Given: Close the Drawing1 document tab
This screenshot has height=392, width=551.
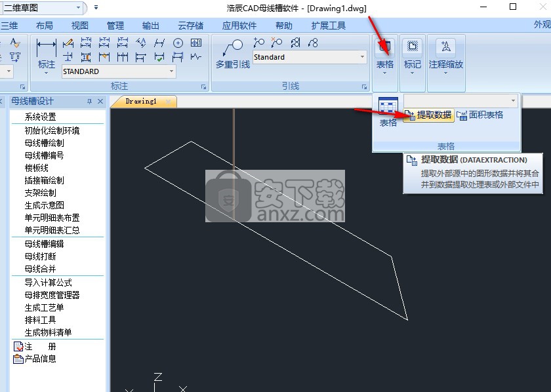Looking at the screenshot, I should [x=168, y=102].
